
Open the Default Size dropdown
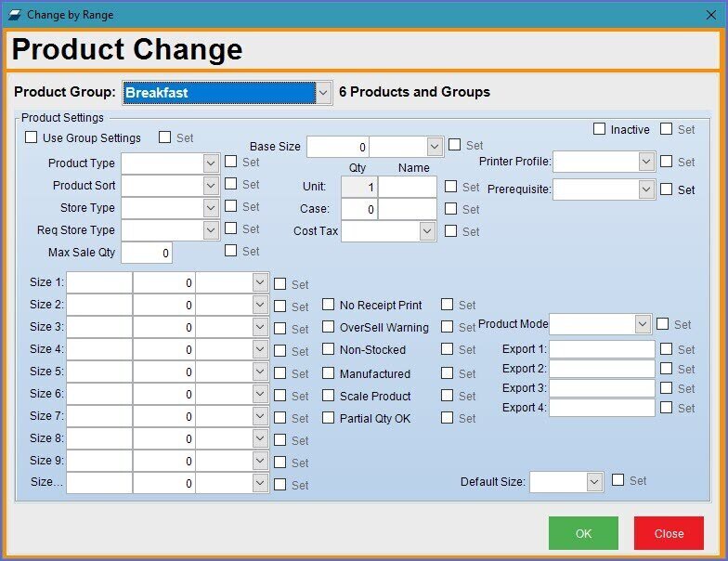click(594, 482)
